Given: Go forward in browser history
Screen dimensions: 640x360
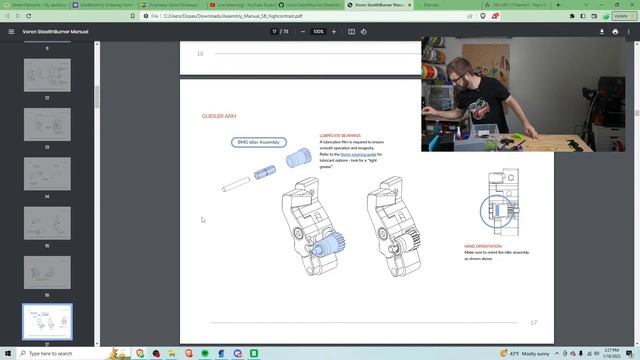Looking at the screenshot, I should click(18, 16).
